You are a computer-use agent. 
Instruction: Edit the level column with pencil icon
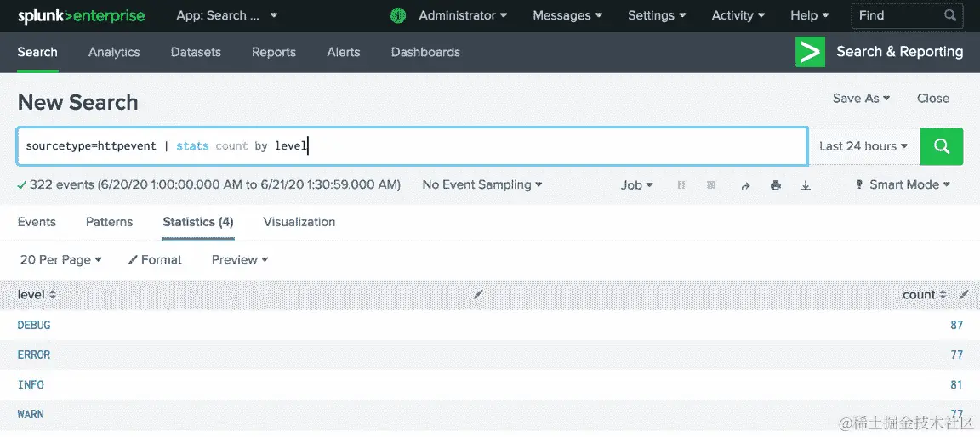pyautogui.click(x=478, y=295)
